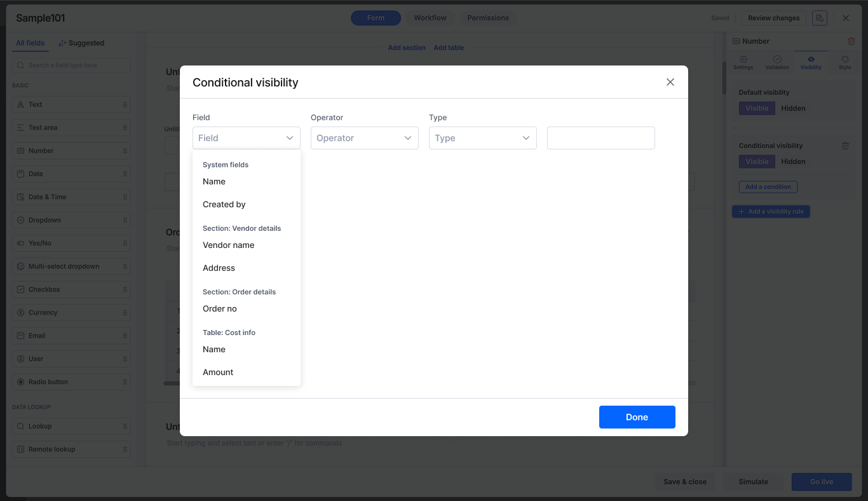This screenshot has height=501, width=868.
Task: Set Default visibility to Hidden
Action: coord(793,108)
